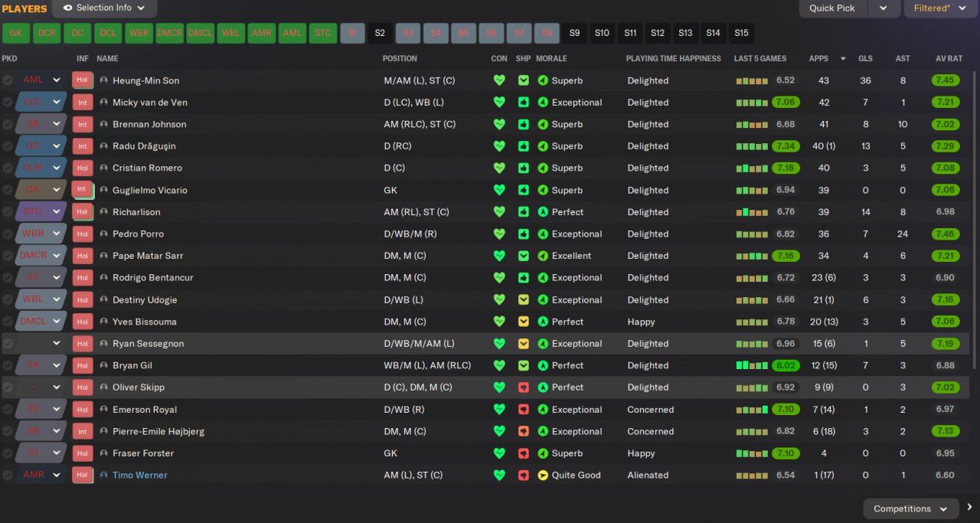The width and height of the screenshot is (980, 523).
Task: Click Guglielmo Vicario's Int info badge
Action: point(82,190)
